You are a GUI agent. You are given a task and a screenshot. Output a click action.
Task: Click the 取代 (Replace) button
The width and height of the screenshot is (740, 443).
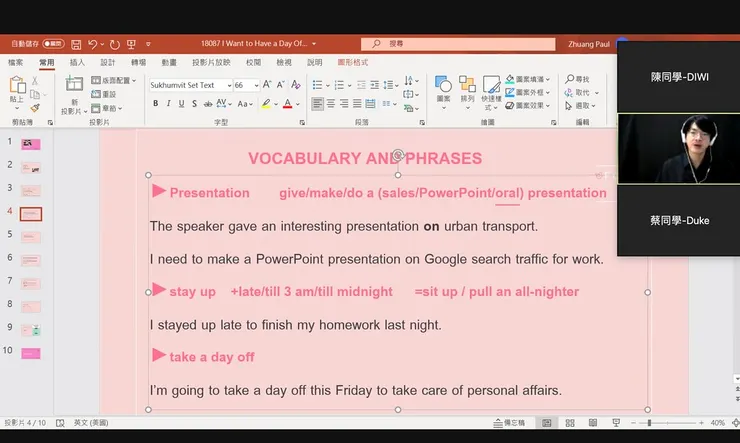[581, 92]
